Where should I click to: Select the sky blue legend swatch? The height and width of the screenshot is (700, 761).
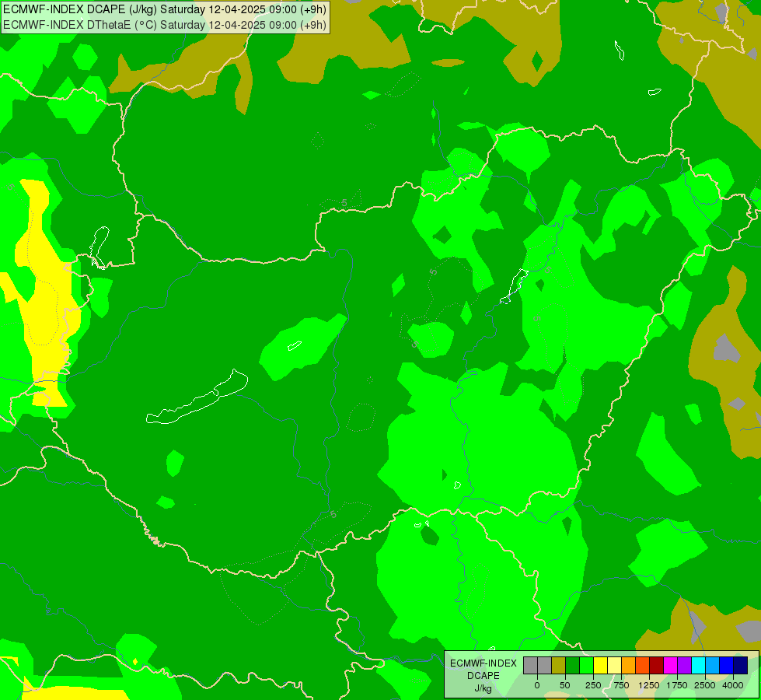click(x=713, y=665)
